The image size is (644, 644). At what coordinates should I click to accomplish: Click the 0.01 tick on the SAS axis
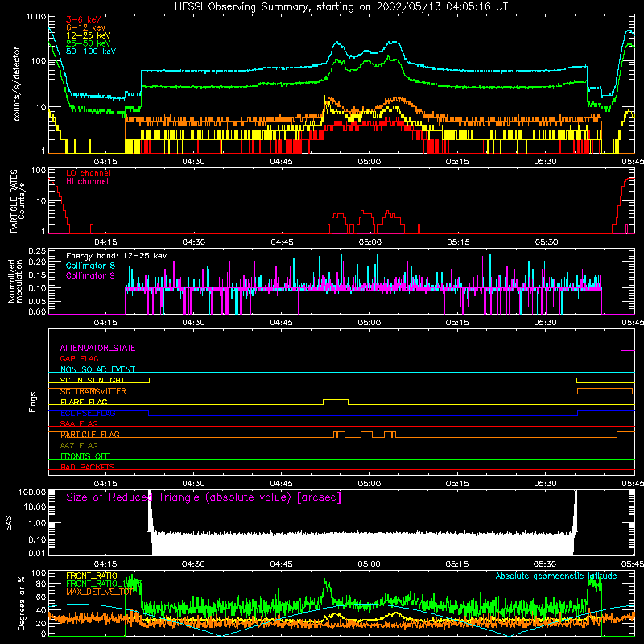coord(37,553)
